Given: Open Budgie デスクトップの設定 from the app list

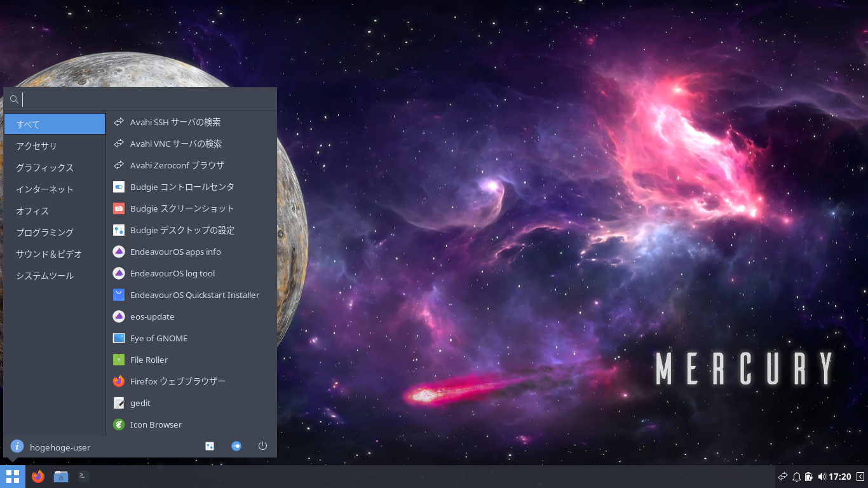Looking at the screenshot, I should tap(191, 230).
